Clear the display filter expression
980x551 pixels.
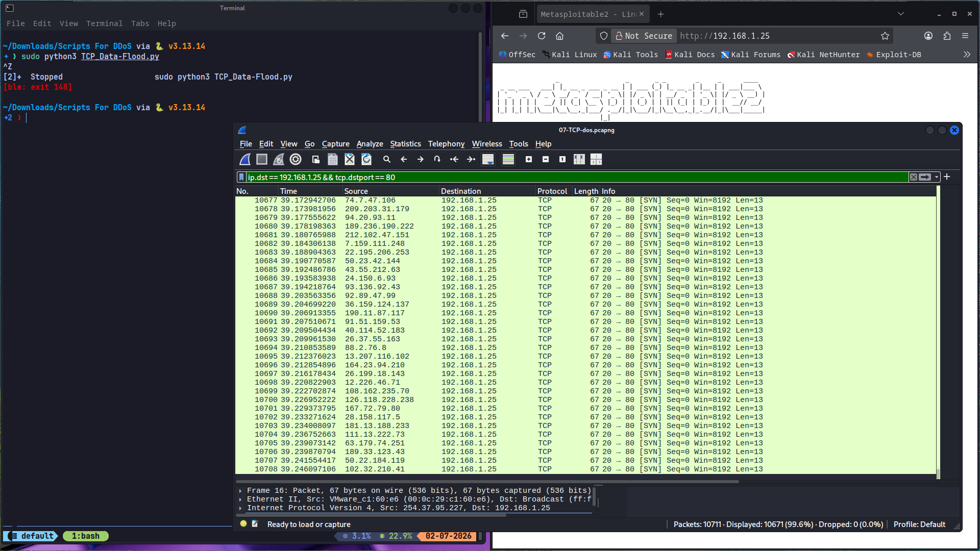point(914,178)
